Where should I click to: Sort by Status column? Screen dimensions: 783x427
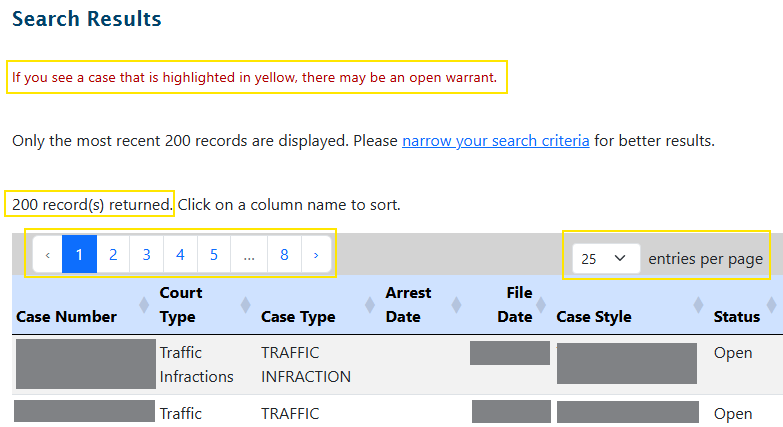click(x=737, y=317)
